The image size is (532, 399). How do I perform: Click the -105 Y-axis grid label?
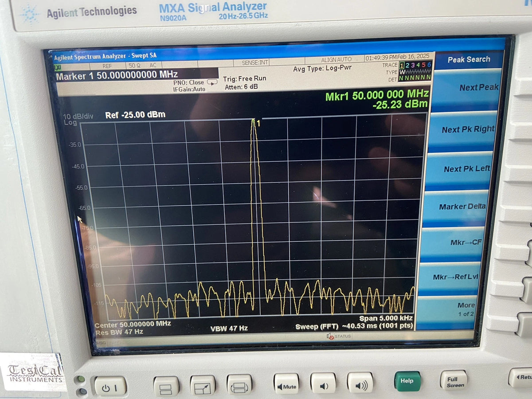(96, 285)
